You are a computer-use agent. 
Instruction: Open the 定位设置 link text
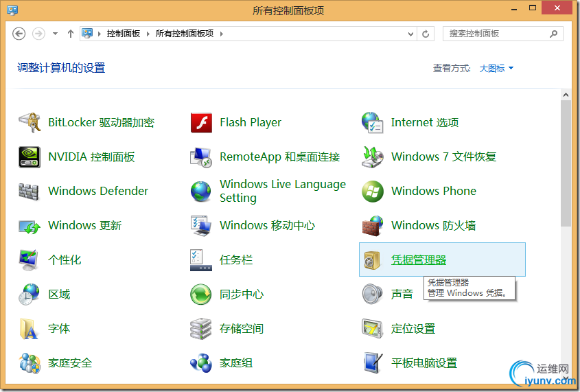point(413,329)
